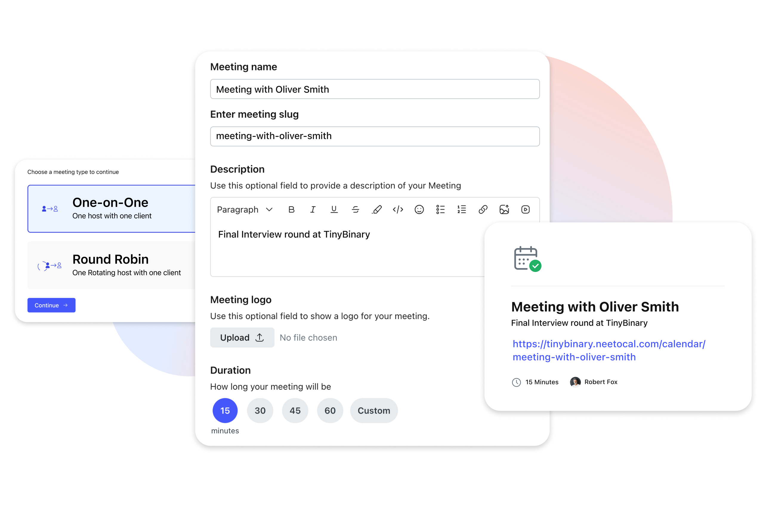Upload a meeting logo file
The height and width of the screenshot is (532, 766).
coord(241,337)
